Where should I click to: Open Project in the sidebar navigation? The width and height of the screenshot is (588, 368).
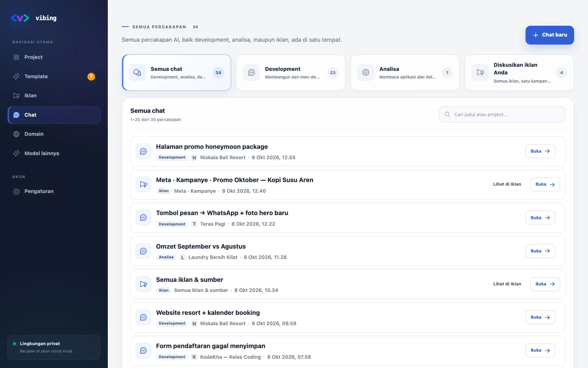tap(54, 57)
